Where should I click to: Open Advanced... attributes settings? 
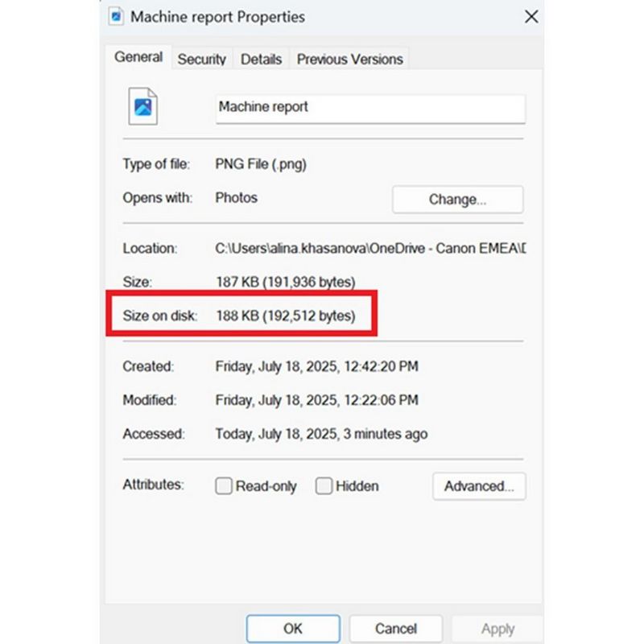pos(479,486)
